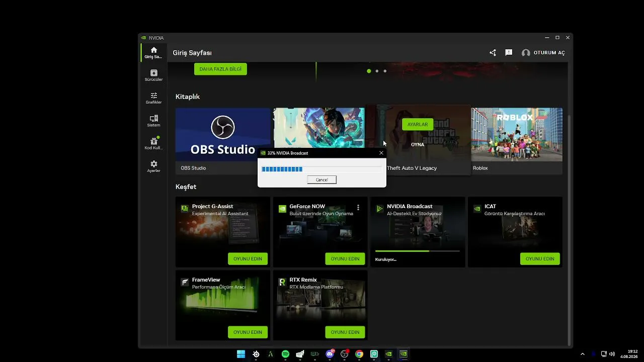Viewport: 644px width, 362px height.
Task: Open SteelSeries from the taskbar
Action: coord(256,354)
